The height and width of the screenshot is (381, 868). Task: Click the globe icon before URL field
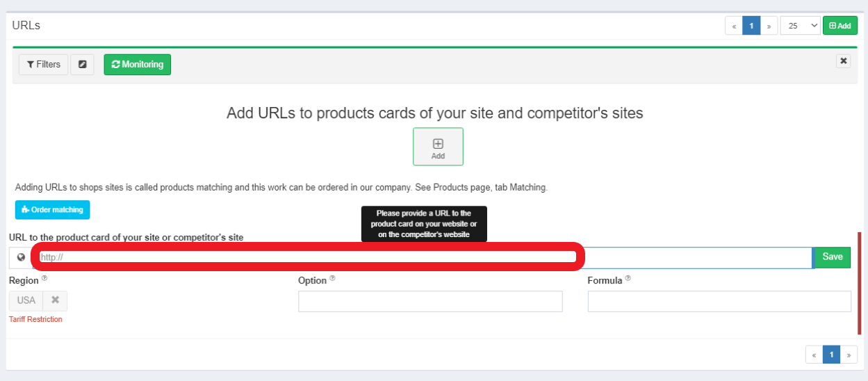(21, 257)
